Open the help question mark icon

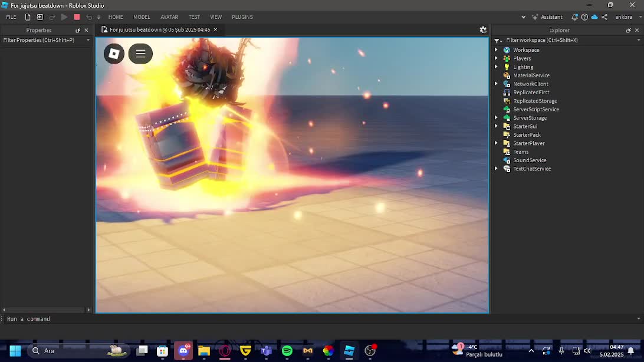coord(584,17)
